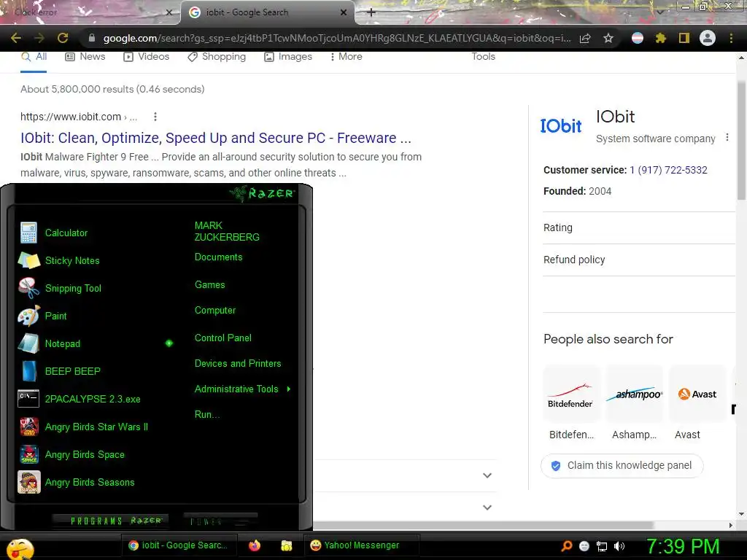
Task: Switch to Videos results tab
Action: point(146,57)
